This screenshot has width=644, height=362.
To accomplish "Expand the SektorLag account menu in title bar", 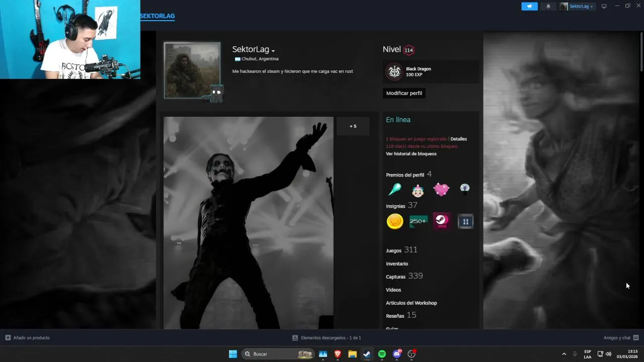I will tap(577, 6).
